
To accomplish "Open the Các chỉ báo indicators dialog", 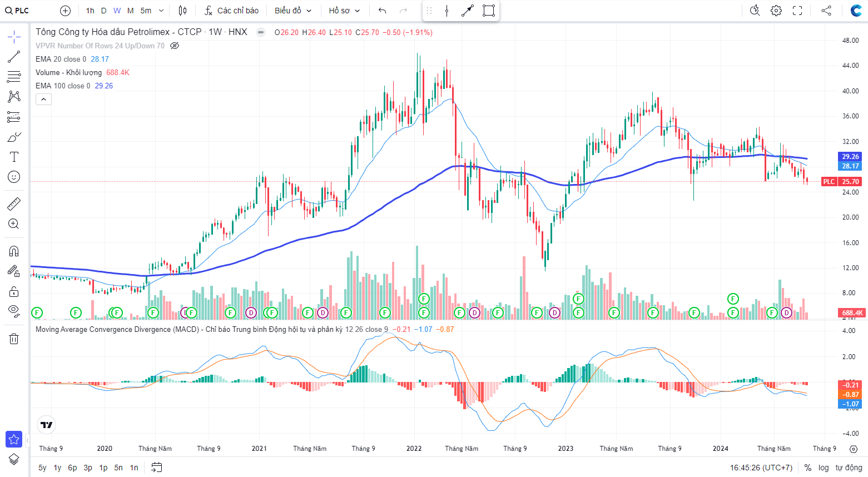I will (x=231, y=11).
